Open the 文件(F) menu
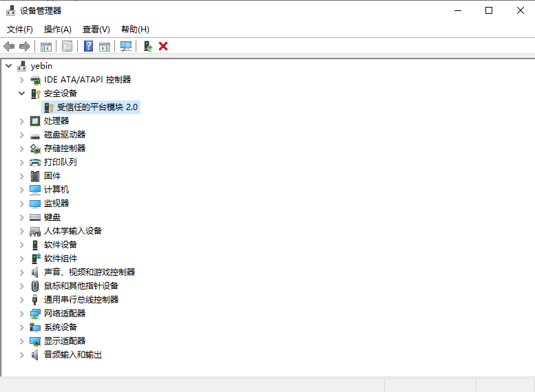 click(20, 30)
